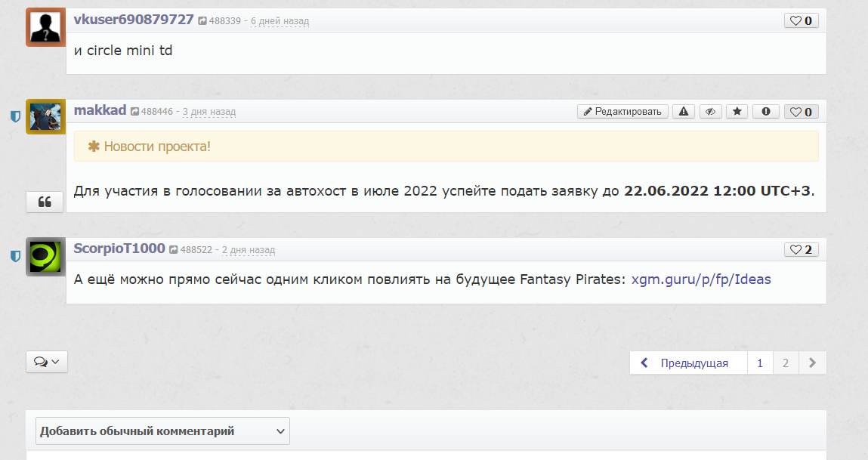The height and width of the screenshot is (460, 868).
Task: Click the Редактировать button on makkad's comment
Action: click(x=622, y=111)
